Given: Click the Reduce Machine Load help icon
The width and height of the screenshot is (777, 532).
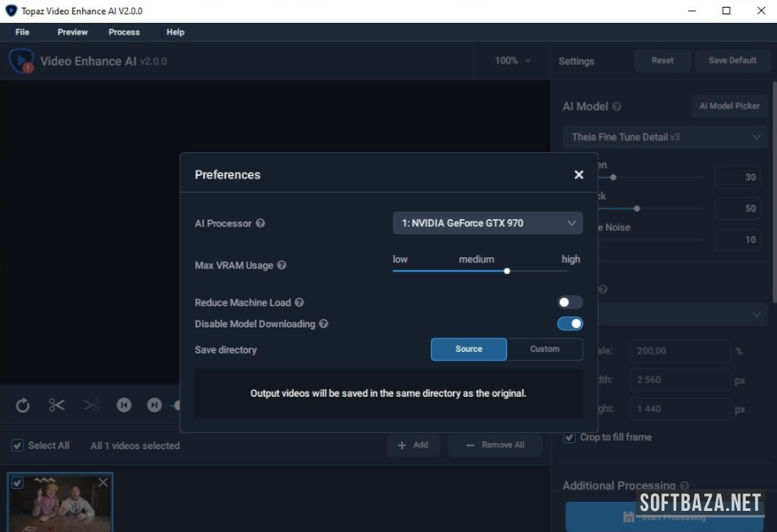Looking at the screenshot, I should pos(299,303).
